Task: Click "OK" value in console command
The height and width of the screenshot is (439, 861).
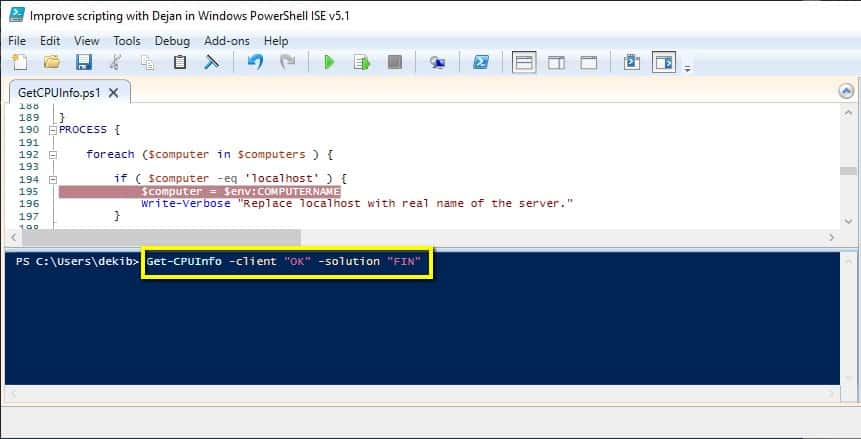Action: click(x=298, y=262)
